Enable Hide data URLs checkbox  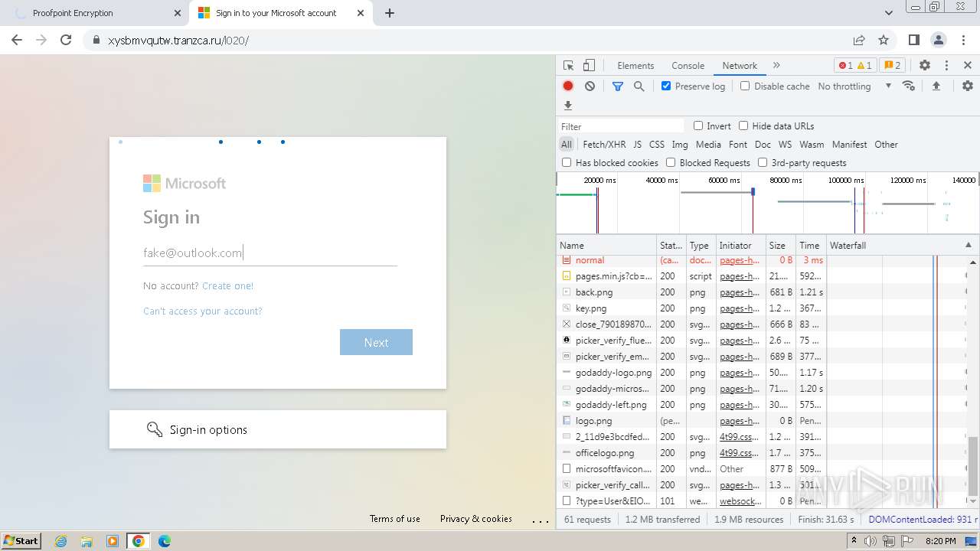point(743,126)
